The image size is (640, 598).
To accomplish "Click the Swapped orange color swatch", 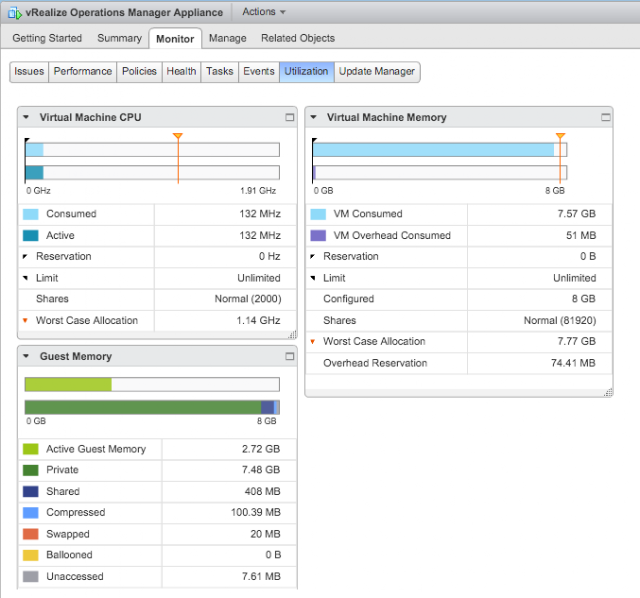I will (x=31, y=534).
